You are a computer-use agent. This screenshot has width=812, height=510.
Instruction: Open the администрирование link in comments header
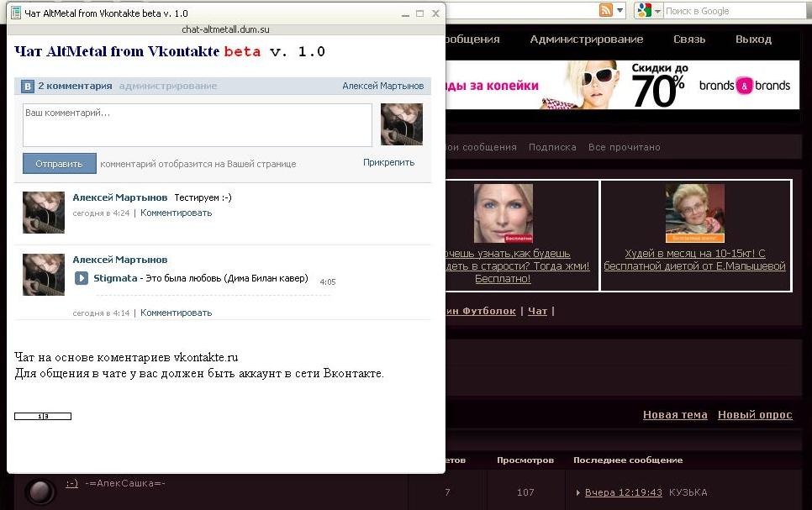click(x=168, y=86)
